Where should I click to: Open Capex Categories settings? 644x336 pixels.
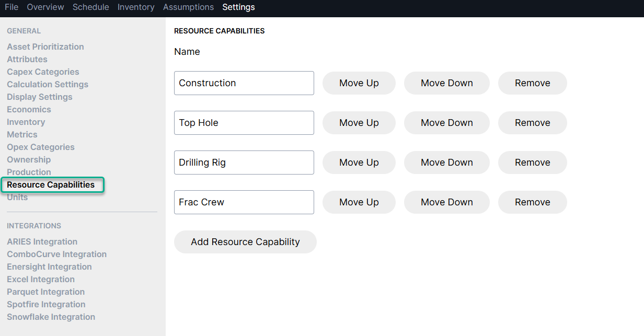(x=43, y=72)
